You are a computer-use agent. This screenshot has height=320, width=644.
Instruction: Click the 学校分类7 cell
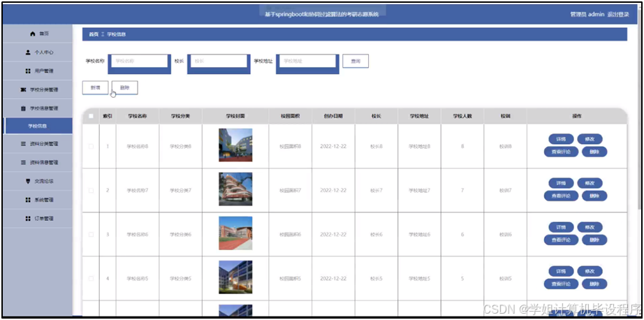(181, 191)
